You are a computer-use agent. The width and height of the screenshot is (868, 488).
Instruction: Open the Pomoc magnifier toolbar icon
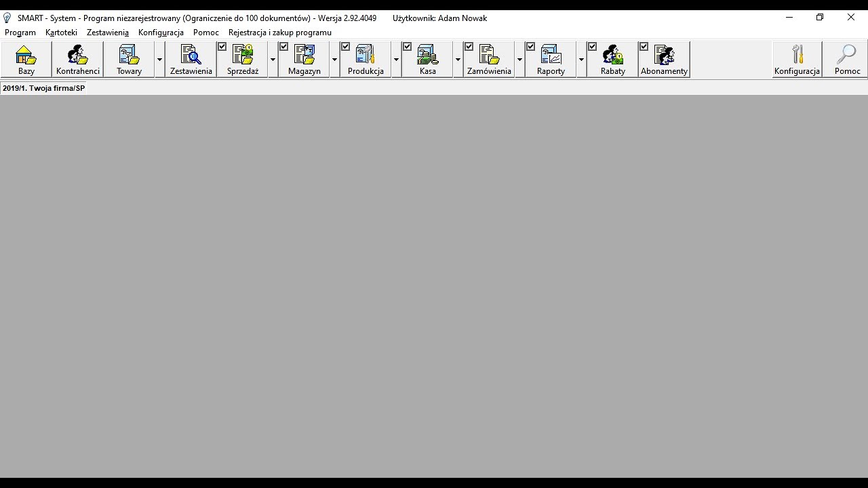847,60
